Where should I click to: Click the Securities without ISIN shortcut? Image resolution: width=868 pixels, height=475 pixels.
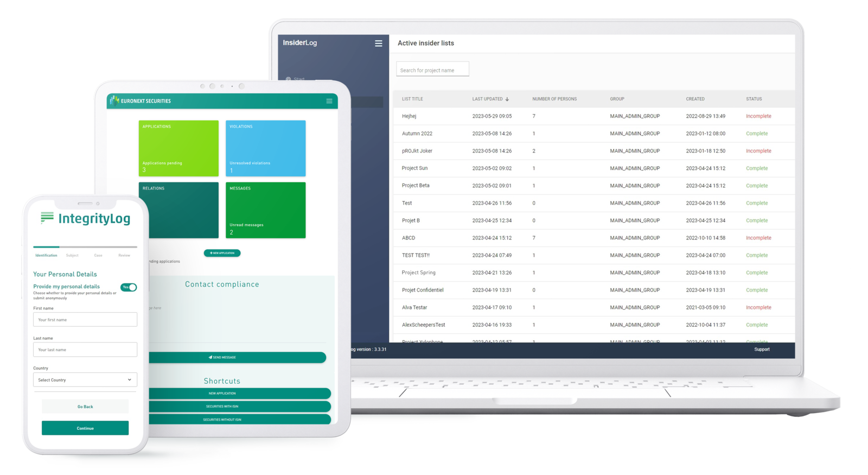point(239,420)
